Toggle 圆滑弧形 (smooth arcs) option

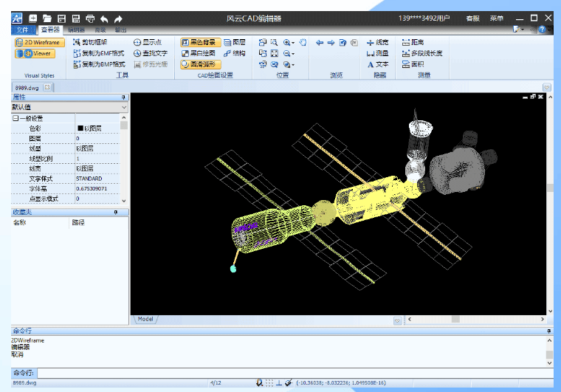click(x=199, y=64)
